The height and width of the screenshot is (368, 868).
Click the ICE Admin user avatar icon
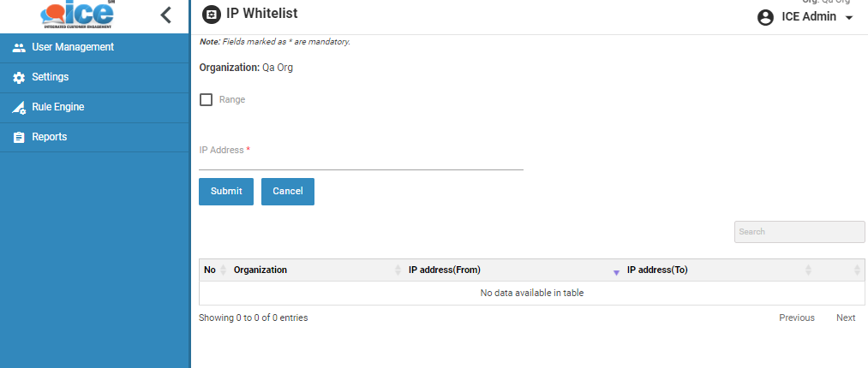[766, 18]
